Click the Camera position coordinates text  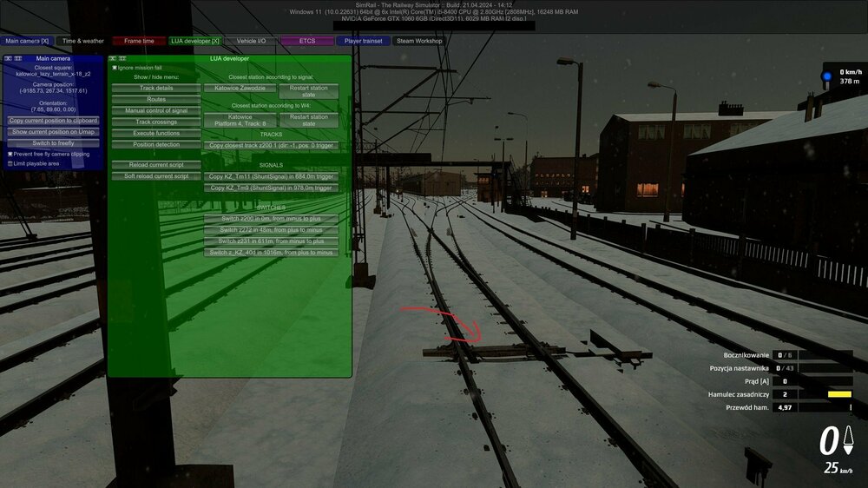(x=53, y=91)
